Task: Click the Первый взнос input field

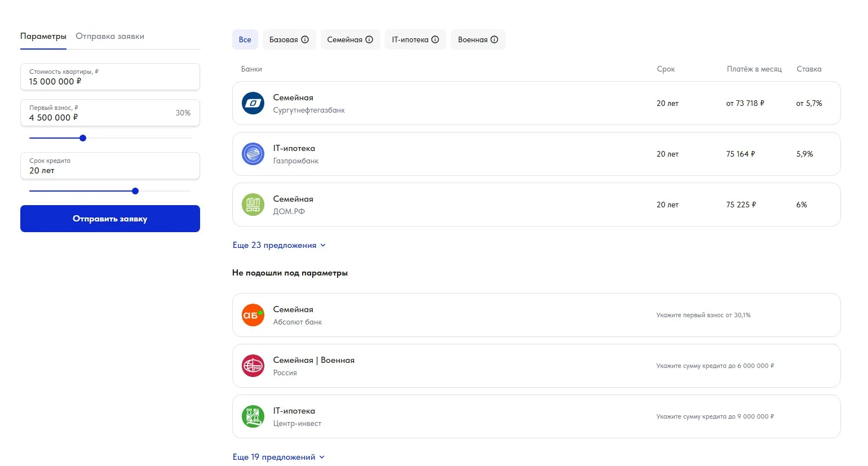Action: (x=110, y=113)
